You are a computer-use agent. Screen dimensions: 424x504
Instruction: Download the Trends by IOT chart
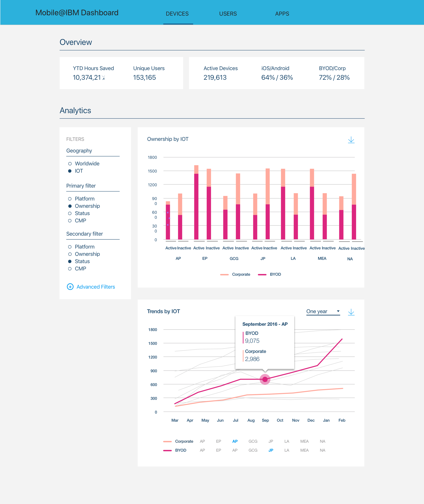point(351,312)
